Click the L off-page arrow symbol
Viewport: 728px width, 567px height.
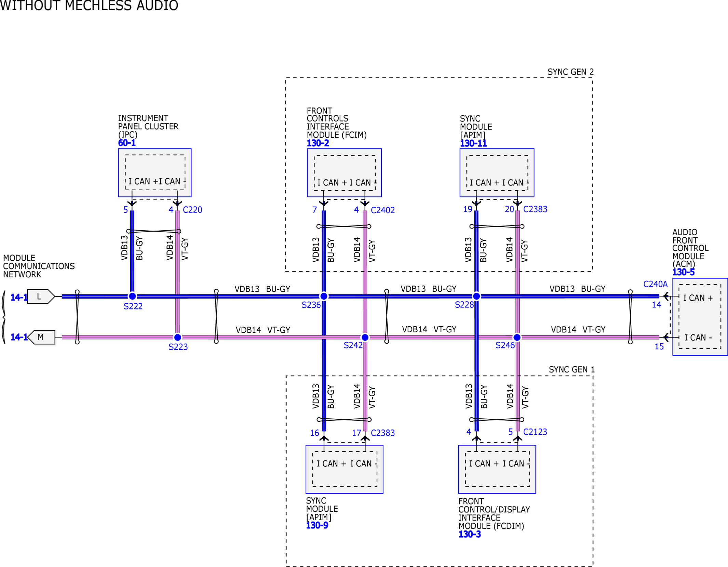click(40, 296)
